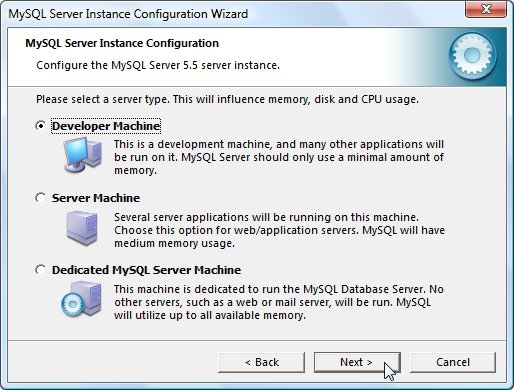Abort the wizard with the Cancel button
This screenshot has width=514, height=390.
point(453,362)
